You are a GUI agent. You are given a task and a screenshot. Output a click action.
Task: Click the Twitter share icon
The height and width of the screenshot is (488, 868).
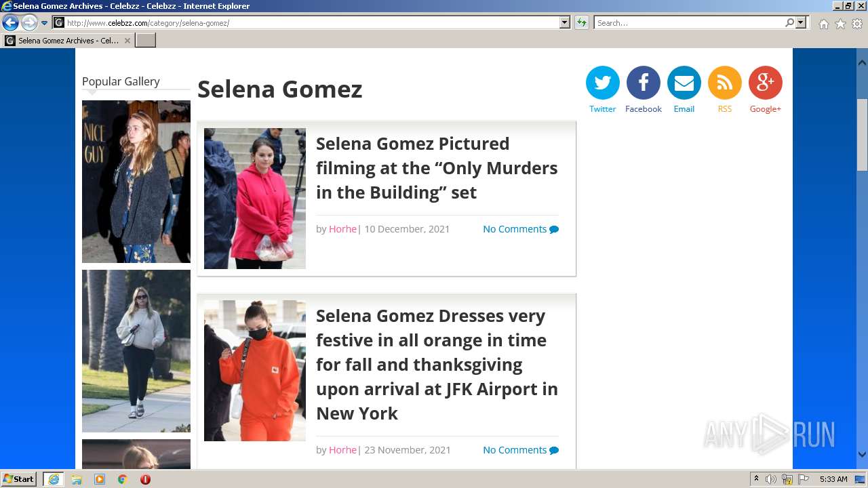click(x=602, y=83)
